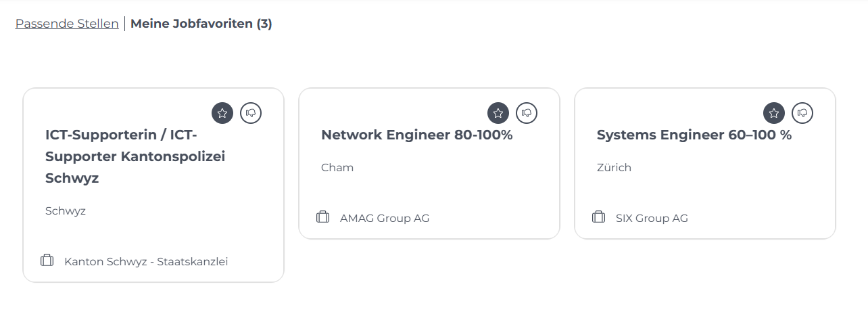Click briefcase icon next to SIX Group AG
Viewport: 868px width, 312px height.
coord(598,217)
